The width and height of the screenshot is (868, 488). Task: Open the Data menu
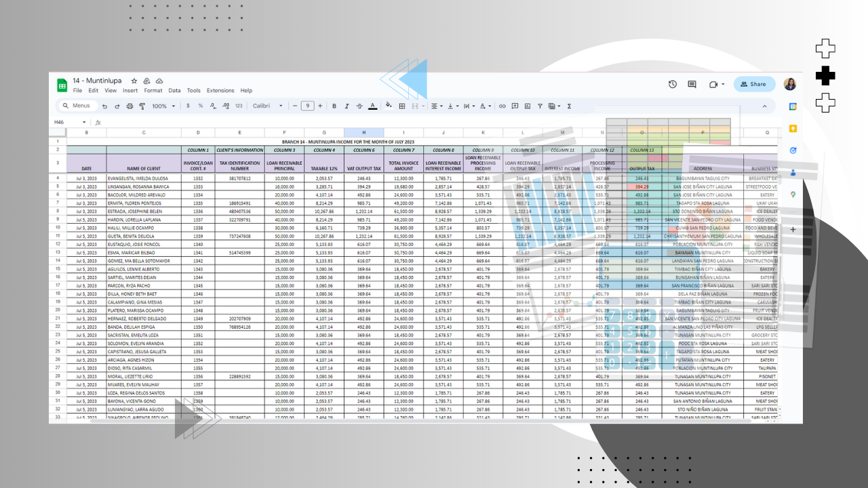coord(175,91)
